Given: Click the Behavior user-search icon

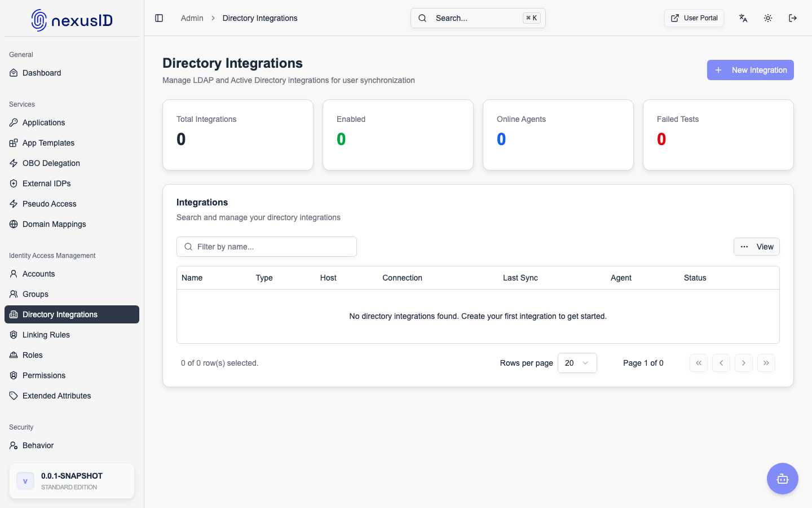Looking at the screenshot, I should click(14, 445).
